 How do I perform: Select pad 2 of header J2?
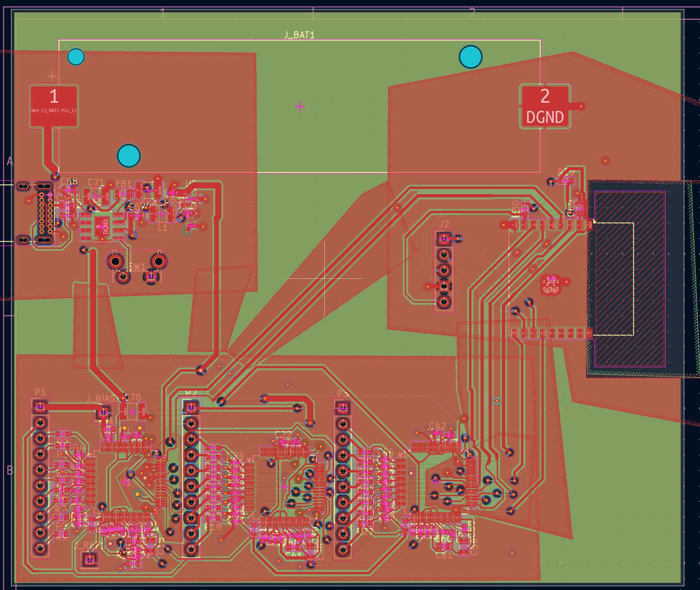[444, 255]
